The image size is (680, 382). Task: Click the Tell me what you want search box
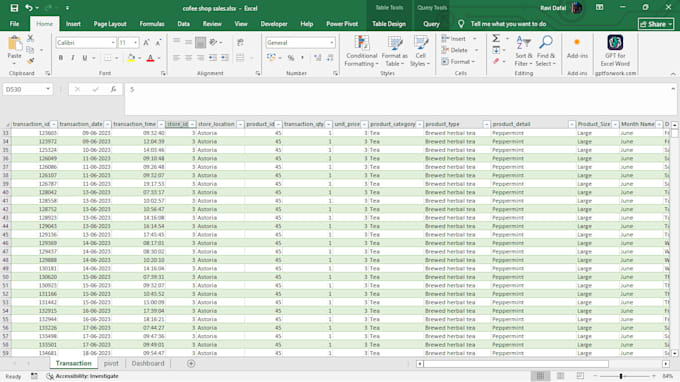[508, 24]
